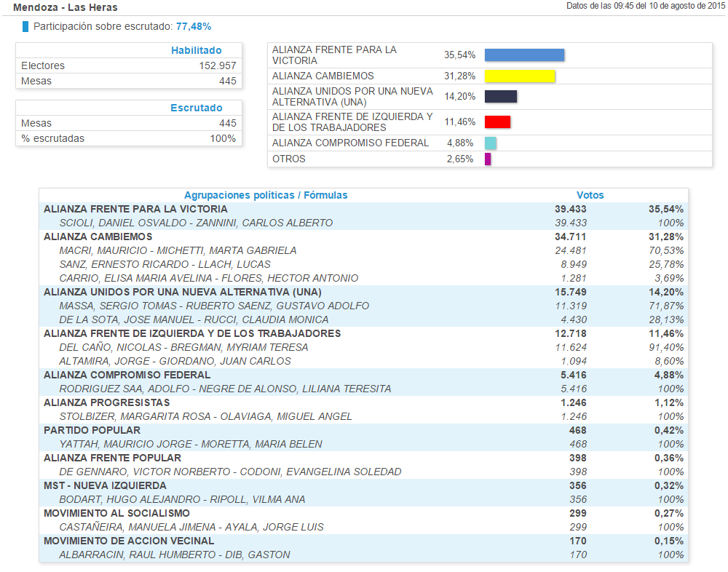This screenshot has width=728, height=572.
Task: Click the red Frente de Izquierda bar
Action: coord(497,122)
